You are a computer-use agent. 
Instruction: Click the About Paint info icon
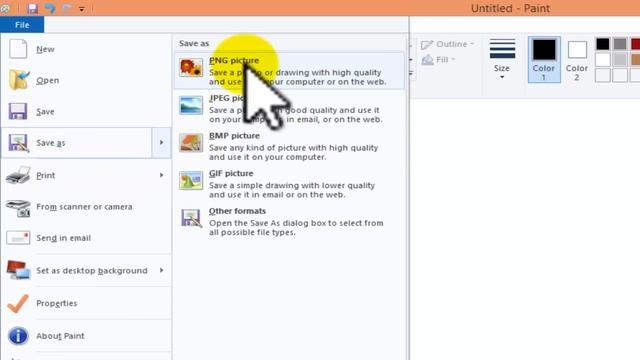click(x=18, y=336)
